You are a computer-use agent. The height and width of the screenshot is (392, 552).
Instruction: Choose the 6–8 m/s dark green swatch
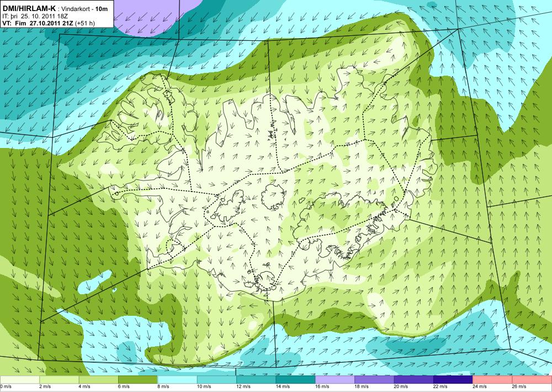click(138, 380)
